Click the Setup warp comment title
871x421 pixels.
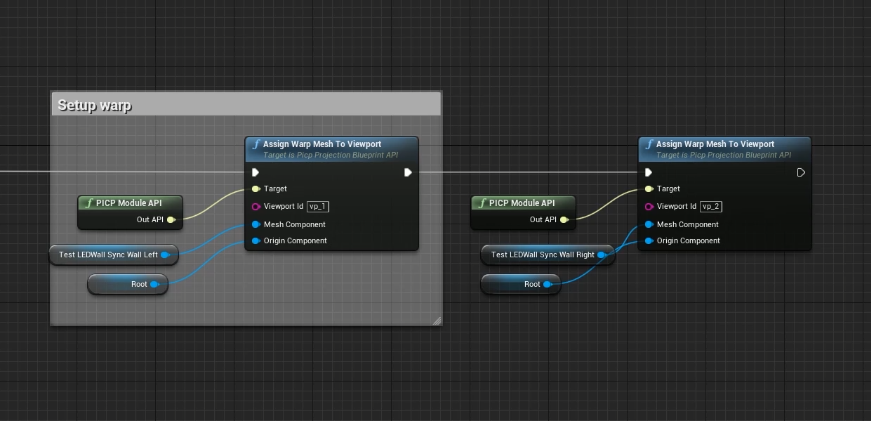[x=94, y=105]
